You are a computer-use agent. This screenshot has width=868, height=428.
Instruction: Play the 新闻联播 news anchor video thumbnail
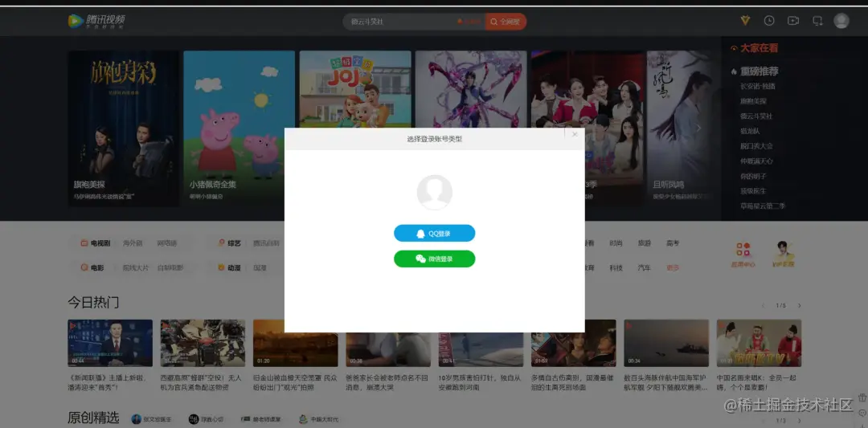click(110, 343)
